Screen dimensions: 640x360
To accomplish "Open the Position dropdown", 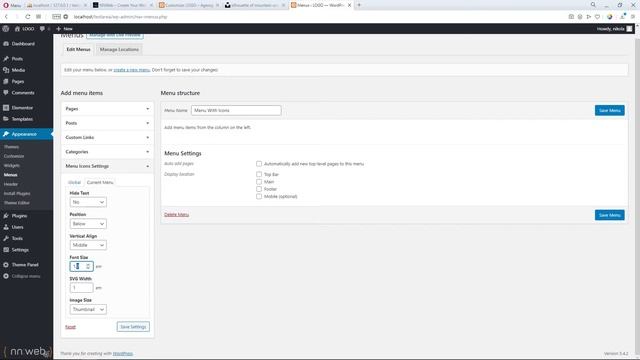I will tap(88, 224).
